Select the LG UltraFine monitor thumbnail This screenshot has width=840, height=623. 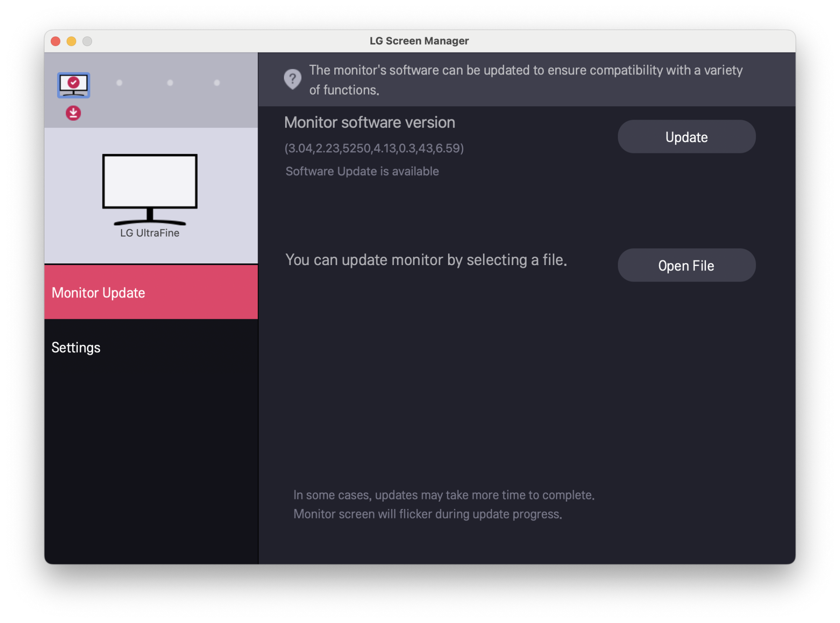point(150,189)
